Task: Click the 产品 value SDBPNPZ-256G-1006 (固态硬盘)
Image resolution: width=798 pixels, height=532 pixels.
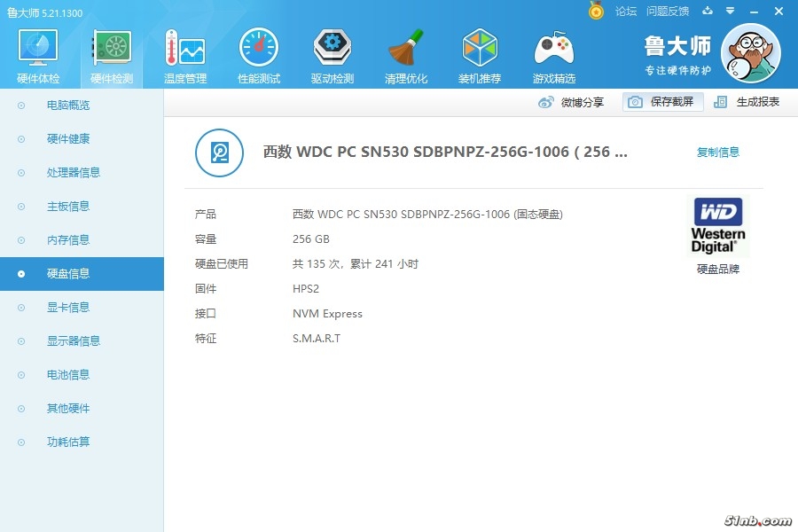Action: 427,215
